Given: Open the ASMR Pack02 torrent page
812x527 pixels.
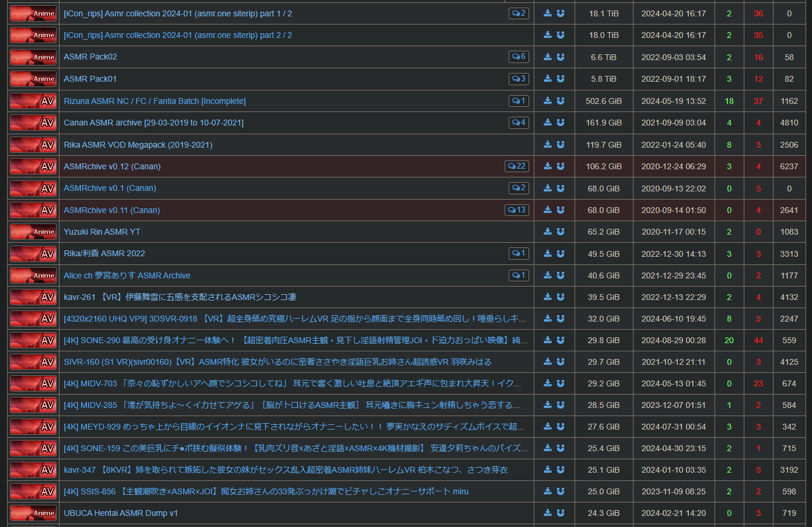Looking at the screenshot, I should pyautogui.click(x=90, y=57).
